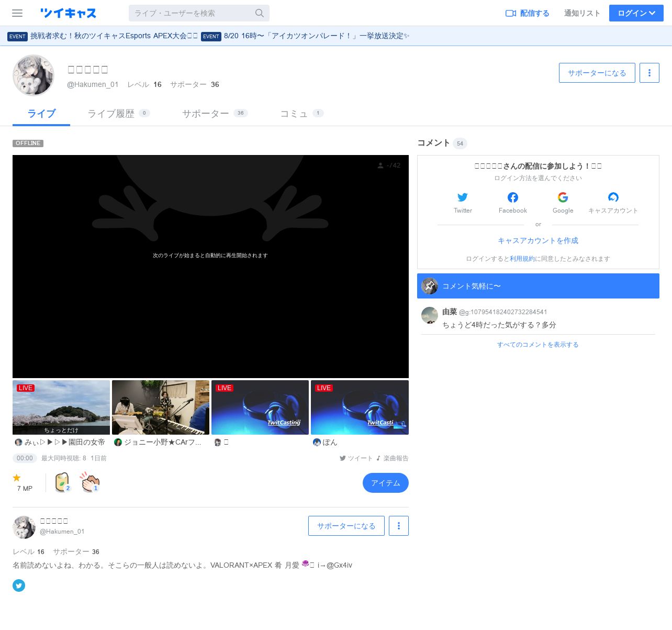This screenshot has width=672, height=630.
Task: Open the three-dot menu below the player
Action: tap(399, 526)
